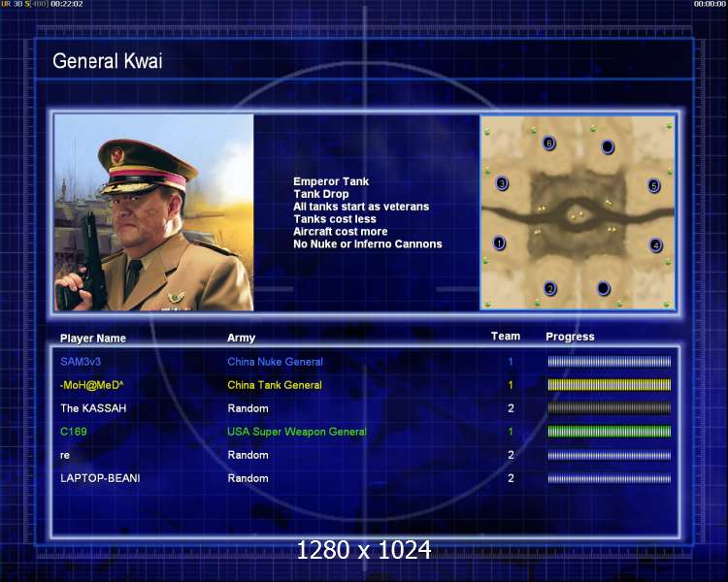The image size is (728, 582).
Task: Click the 00:00:00 timer at top right
Action: 710,4
